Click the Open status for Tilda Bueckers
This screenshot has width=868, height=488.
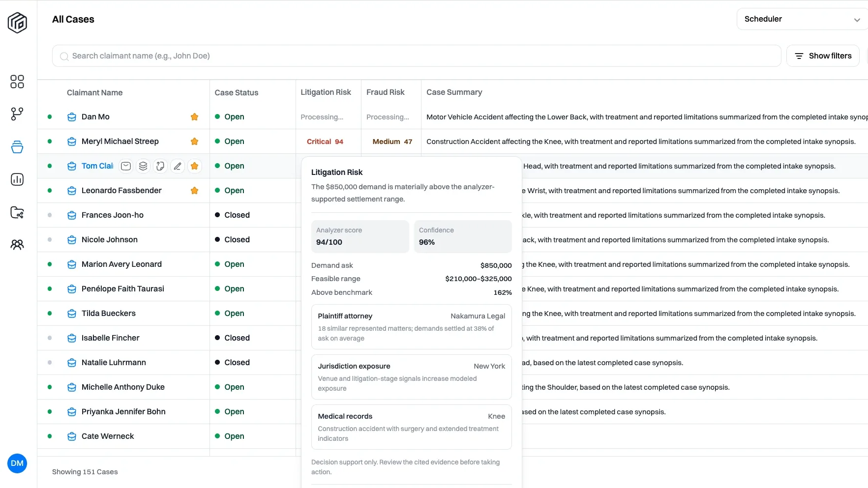tap(229, 314)
